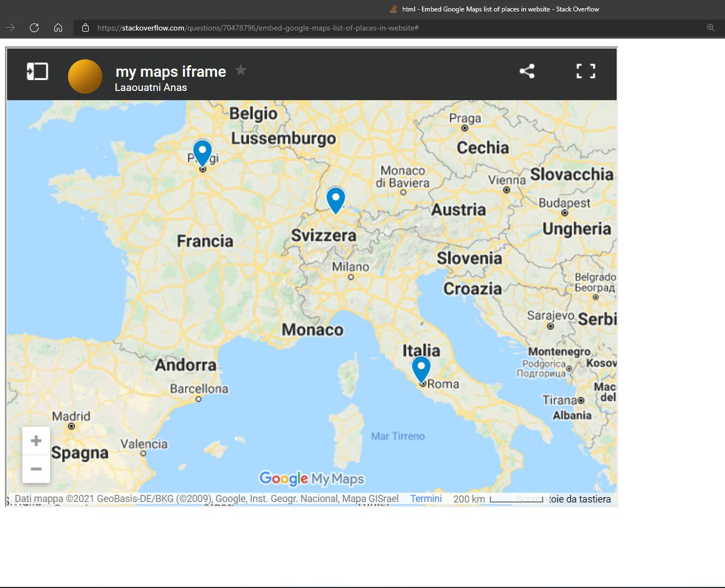The width and height of the screenshot is (725, 588).
Task: Click the Valencia city label
Action: (144, 444)
